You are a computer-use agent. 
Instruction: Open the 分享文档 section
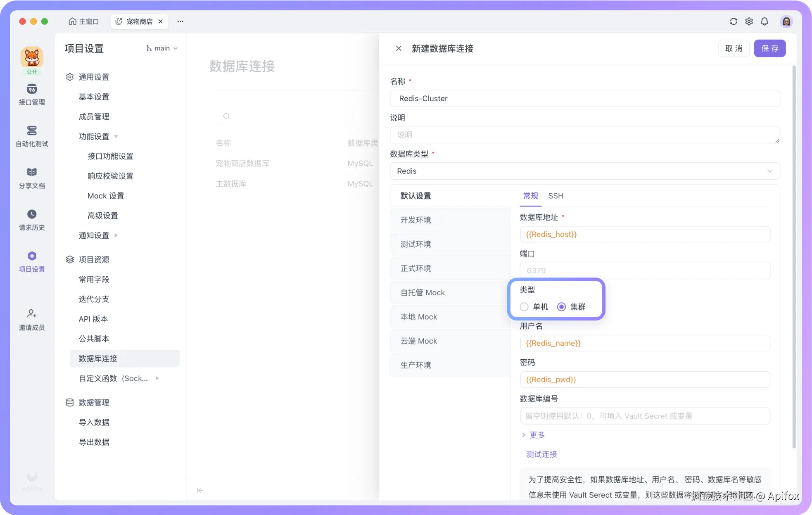(32, 178)
